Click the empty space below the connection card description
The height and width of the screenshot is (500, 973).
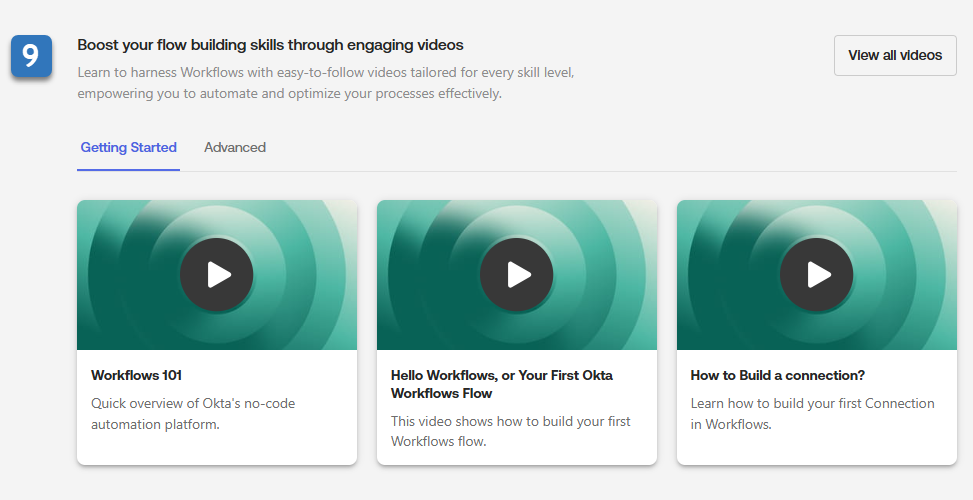click(816, 449)
